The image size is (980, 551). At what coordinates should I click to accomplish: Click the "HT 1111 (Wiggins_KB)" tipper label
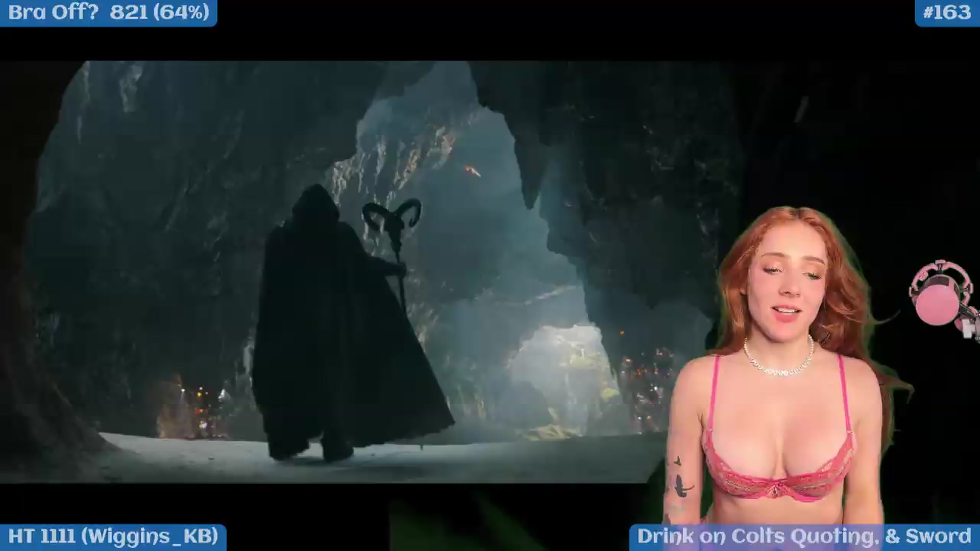click(113, 537)
